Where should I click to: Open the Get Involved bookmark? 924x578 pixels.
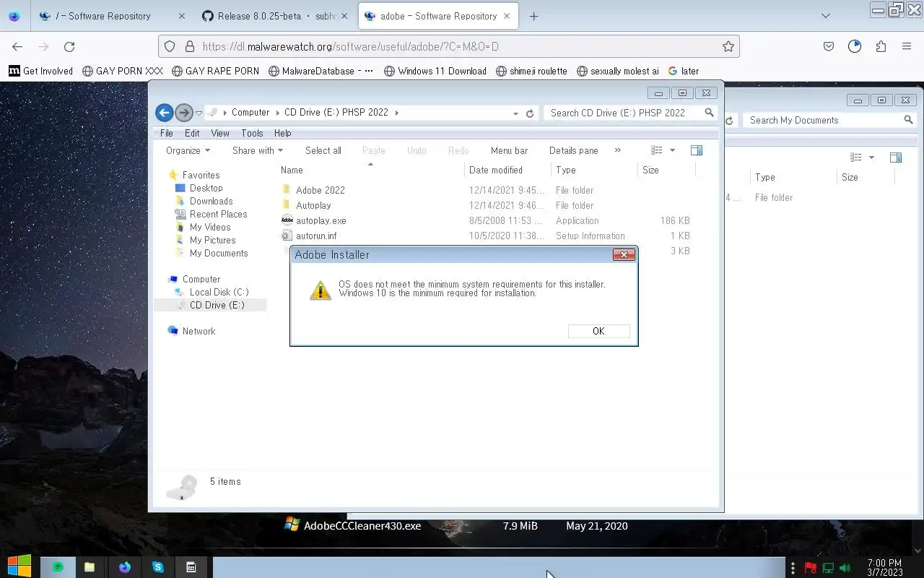point(41,71)
